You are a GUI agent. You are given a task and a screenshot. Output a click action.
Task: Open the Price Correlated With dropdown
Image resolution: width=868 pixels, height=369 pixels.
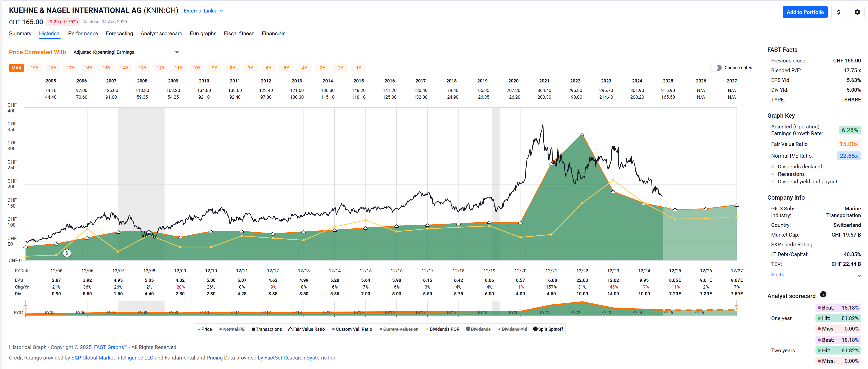click(126, 52)
